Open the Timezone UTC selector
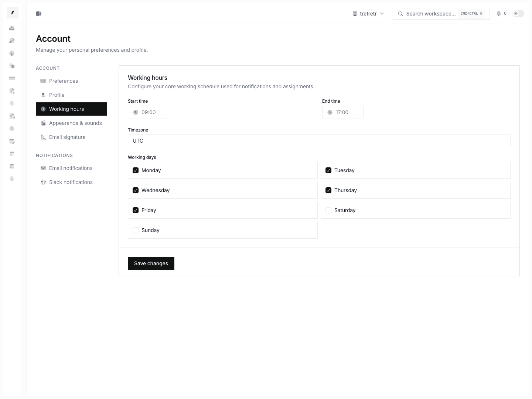 coord(319,140)
